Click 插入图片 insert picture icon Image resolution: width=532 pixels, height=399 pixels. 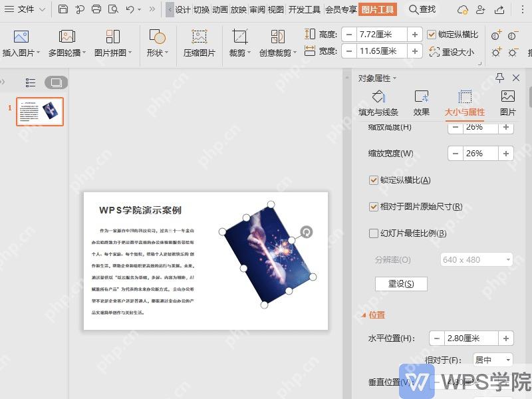click(x=21, y=37)
